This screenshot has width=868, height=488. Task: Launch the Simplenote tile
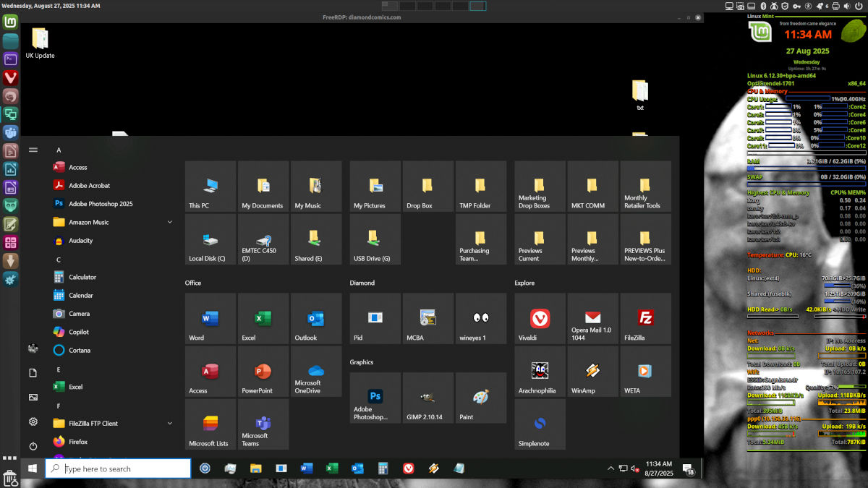point(540,424)
